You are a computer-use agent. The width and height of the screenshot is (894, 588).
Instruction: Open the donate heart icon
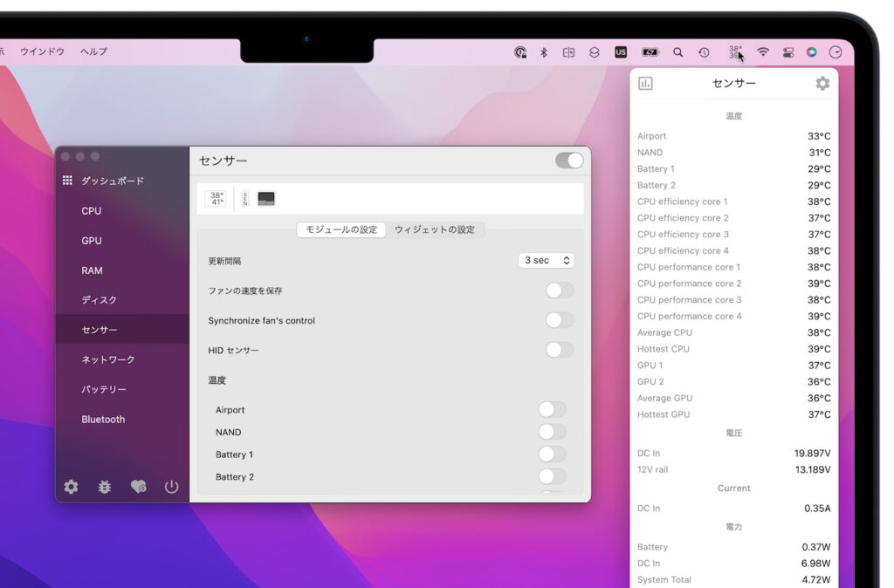pyautogui.click(x=138, y=488)
